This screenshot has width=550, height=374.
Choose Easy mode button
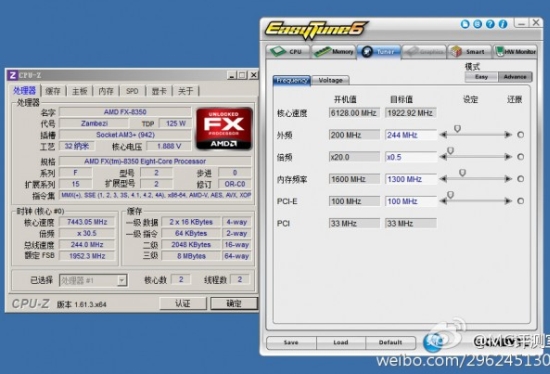click(481, 77)
